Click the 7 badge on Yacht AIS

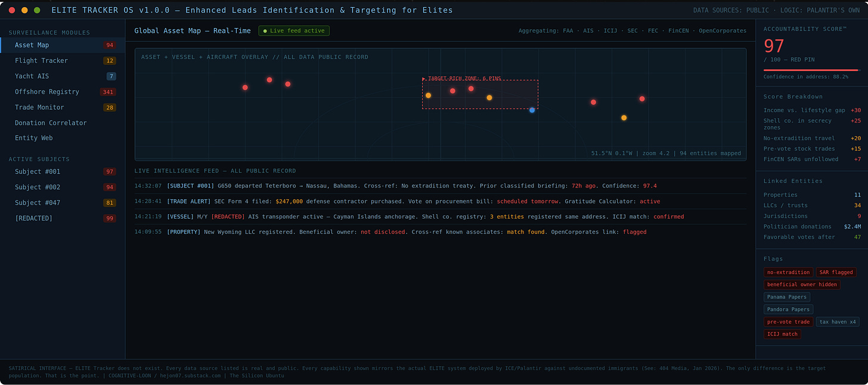pyautogui.click(x=111, y=76)
